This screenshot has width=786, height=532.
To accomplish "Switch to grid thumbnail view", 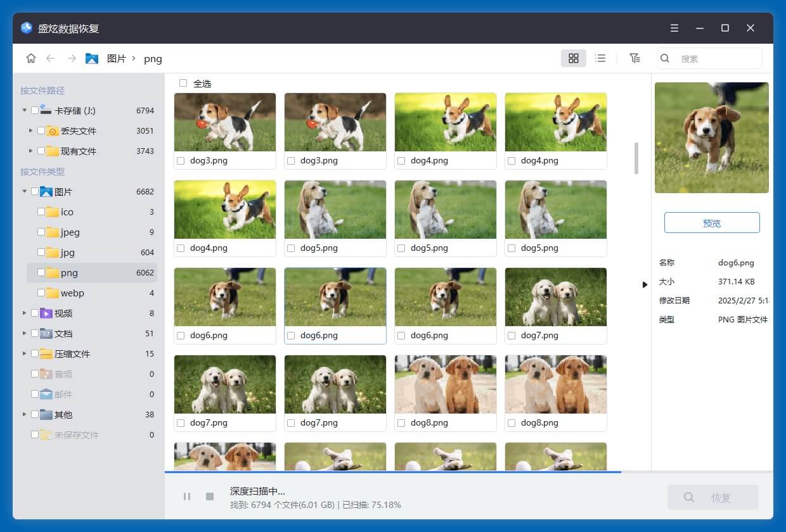I will (x=573, y=58).
